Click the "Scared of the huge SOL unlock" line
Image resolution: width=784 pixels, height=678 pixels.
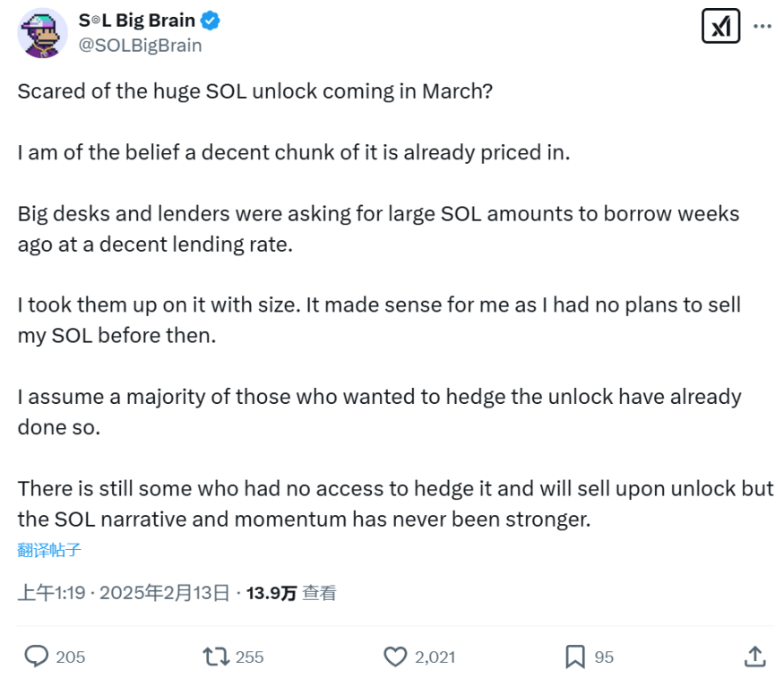254,92
